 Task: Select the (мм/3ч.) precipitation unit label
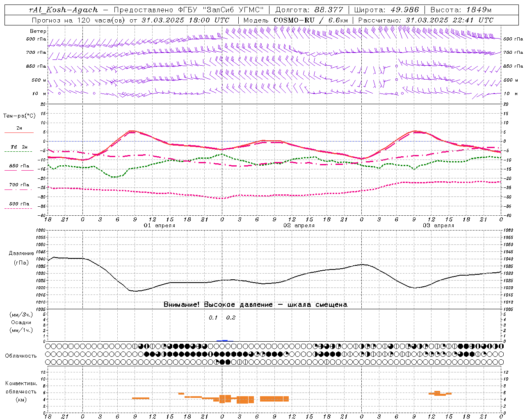click(21, 315)
